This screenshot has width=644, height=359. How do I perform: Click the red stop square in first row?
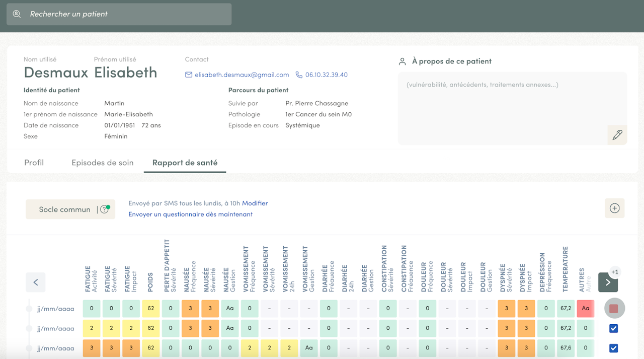tap(614, 309)
